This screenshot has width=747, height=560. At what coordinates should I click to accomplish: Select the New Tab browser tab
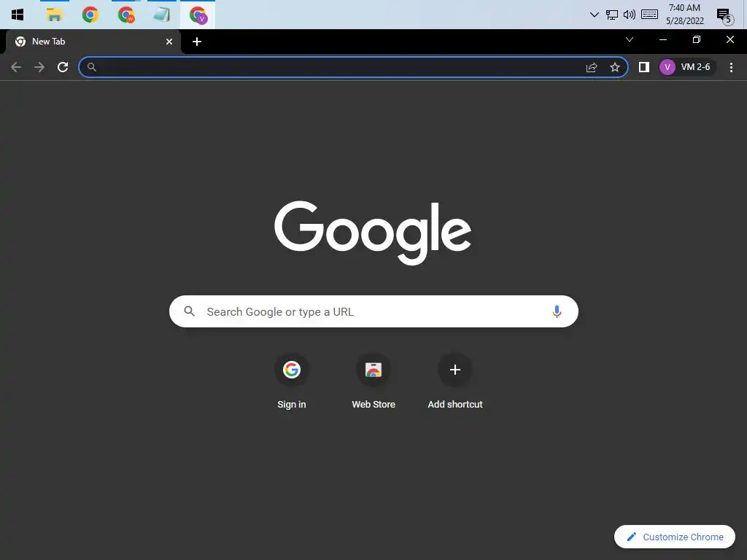pos(93,42)
